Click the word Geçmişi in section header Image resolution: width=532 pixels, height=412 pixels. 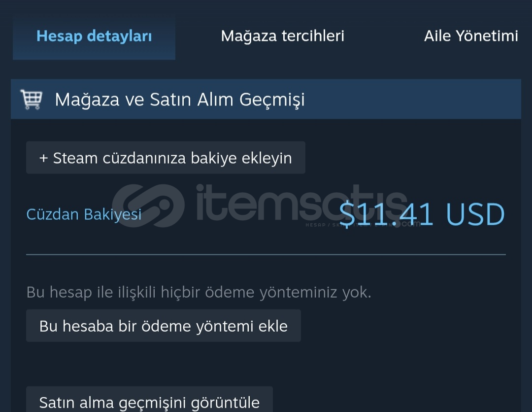click(x=272, y=100)
